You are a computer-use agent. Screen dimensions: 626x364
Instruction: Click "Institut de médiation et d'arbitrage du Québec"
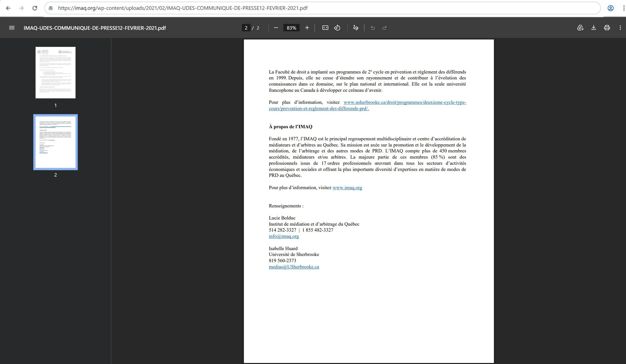[314, 224]
